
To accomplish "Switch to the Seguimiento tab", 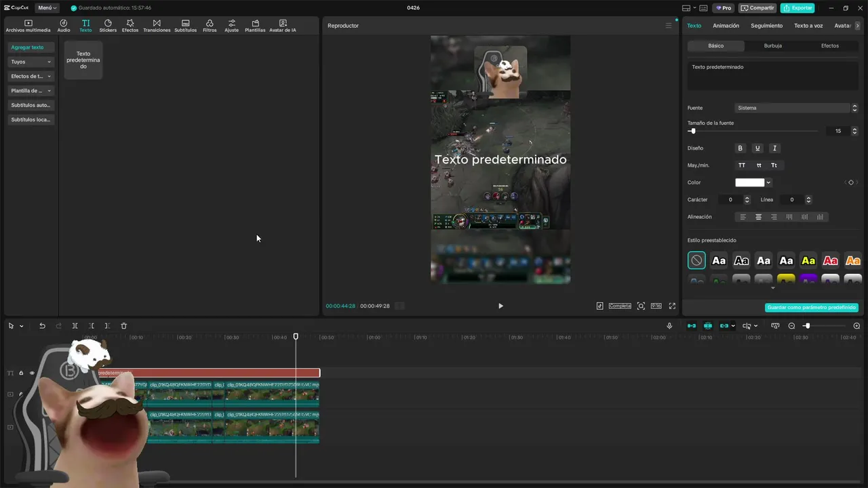I will pos(766,26).
